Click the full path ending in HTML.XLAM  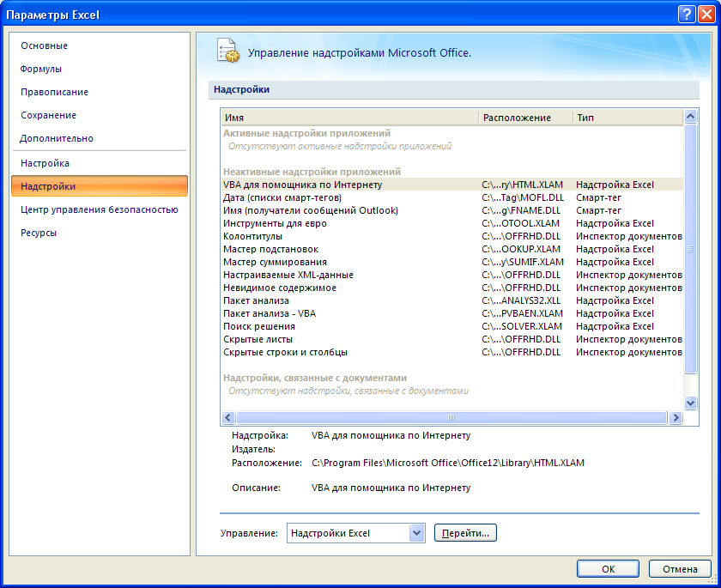point(448,463)
